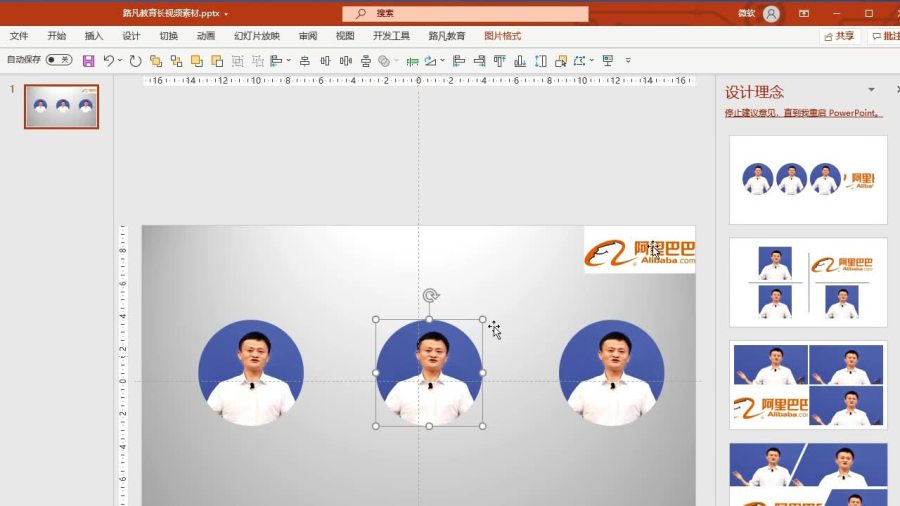This screenshot has height=506, width=900.
Task: Open the 开发工具 tab
Action: click(x=391, y=36)
